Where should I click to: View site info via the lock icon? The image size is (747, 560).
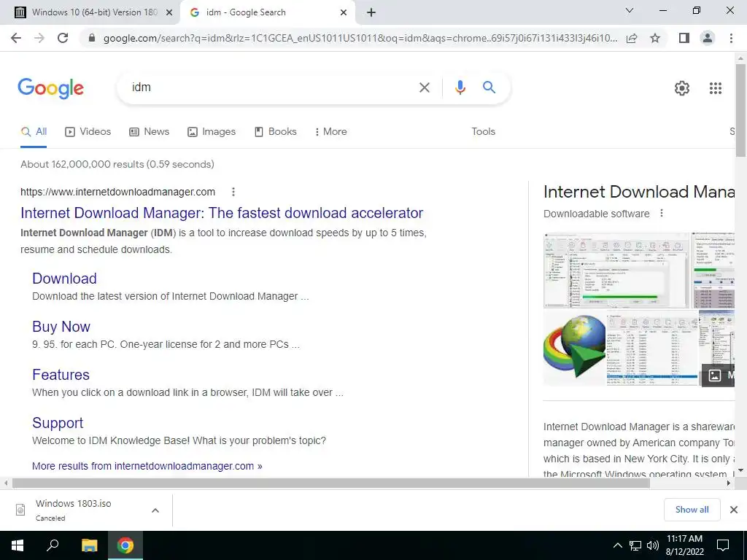[92, 38]
